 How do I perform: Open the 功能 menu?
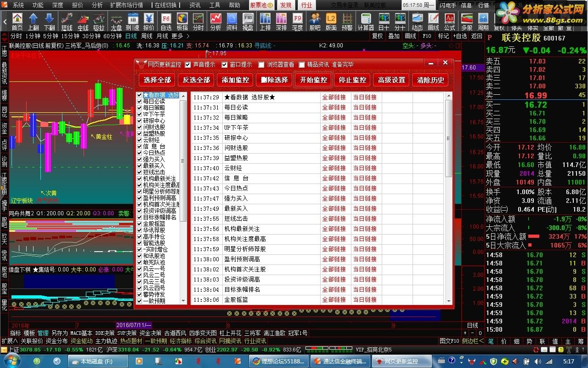pyautogui.click(x=38, y=5)
